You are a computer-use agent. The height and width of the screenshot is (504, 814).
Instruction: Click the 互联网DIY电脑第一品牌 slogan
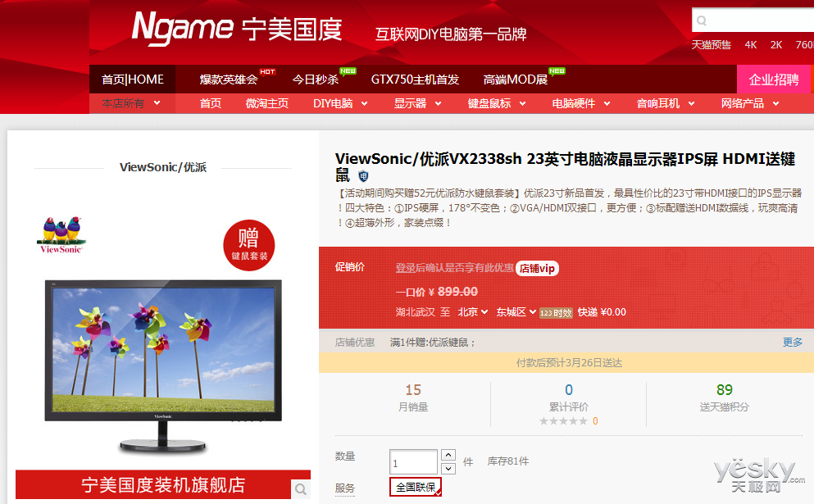tap(451, 34)
